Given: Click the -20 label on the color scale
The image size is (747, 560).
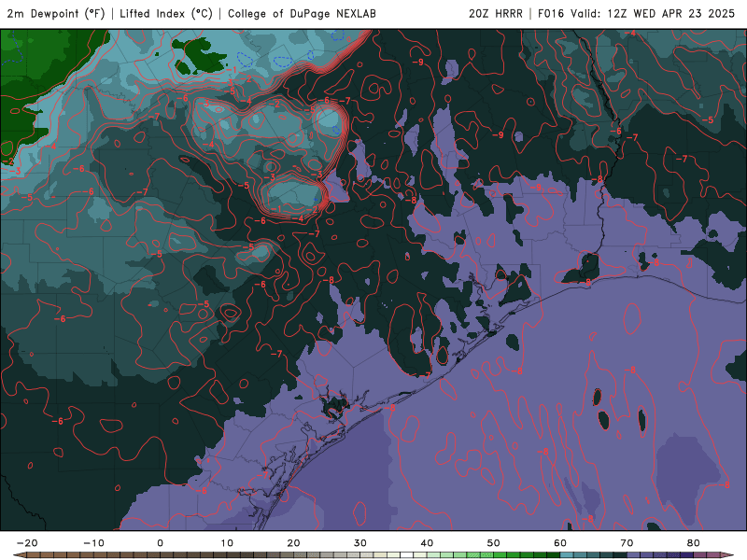Looking at the screenshot, I should [x=27, y=543].
